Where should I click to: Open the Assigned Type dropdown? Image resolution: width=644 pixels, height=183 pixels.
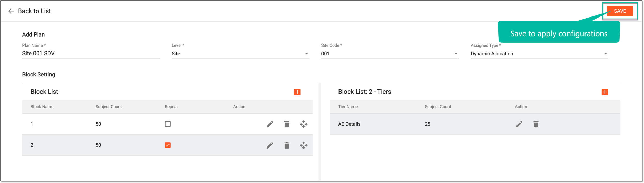pyautogui.click(x=539, y=54)
